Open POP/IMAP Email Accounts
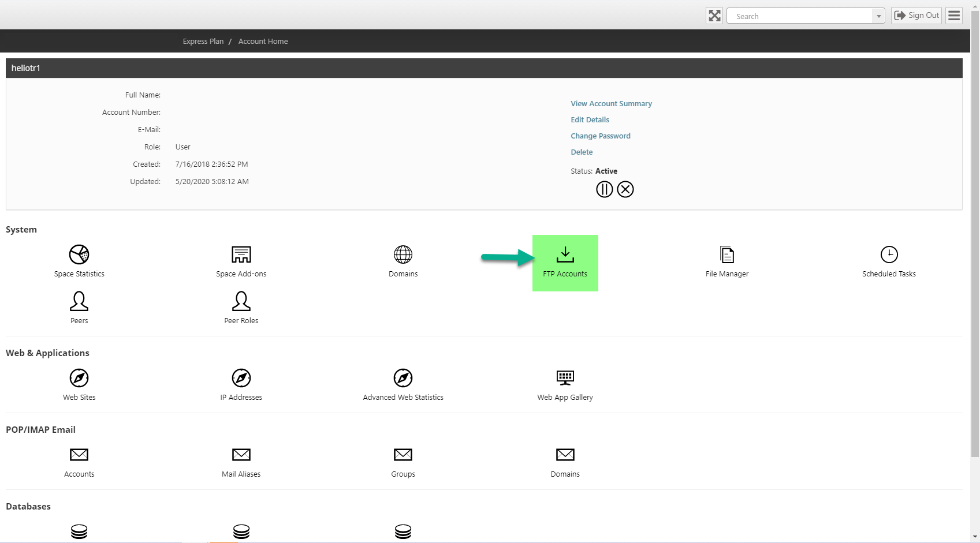Screen dimensions: 980x543 click(79, 462)
